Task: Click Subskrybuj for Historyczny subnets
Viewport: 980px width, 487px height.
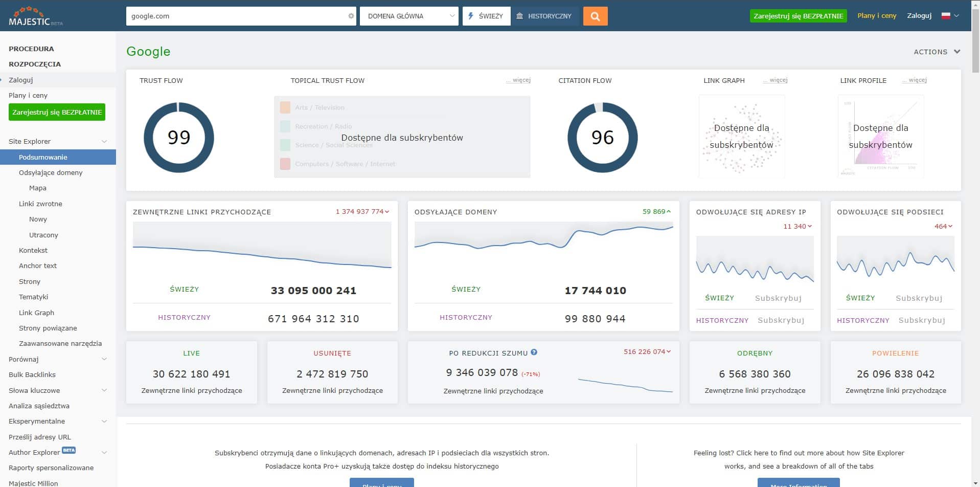Action: (x=922, y=320)
